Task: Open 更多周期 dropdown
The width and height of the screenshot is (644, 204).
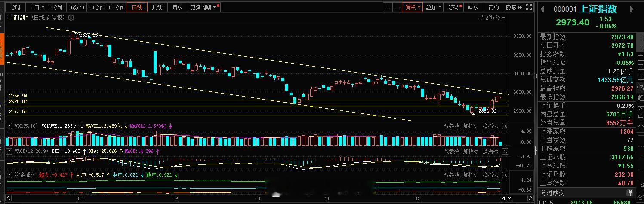Action: [204, 7]
